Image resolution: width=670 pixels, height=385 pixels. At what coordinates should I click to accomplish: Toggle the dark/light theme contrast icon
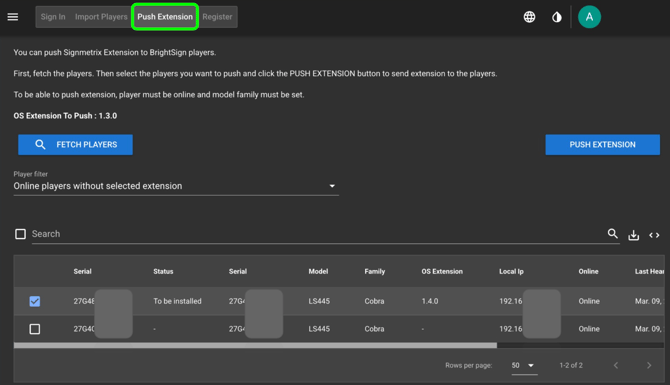point(556,17)
